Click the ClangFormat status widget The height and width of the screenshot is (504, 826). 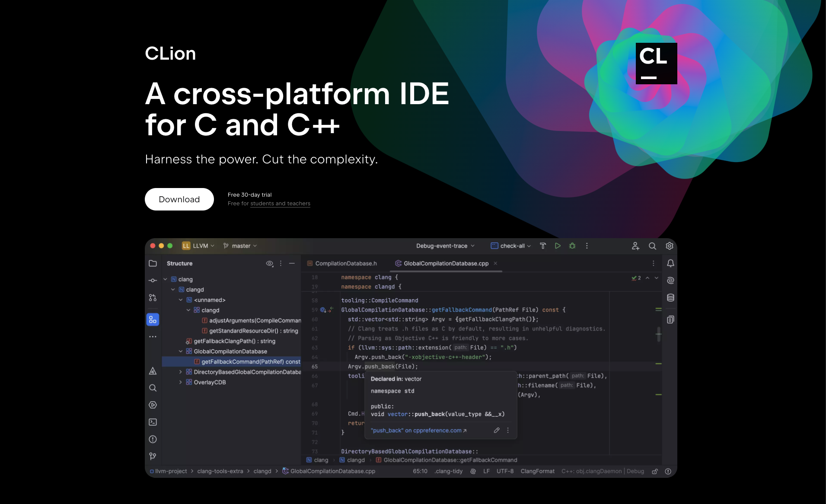pyautogui.click(x=537, y=471)
